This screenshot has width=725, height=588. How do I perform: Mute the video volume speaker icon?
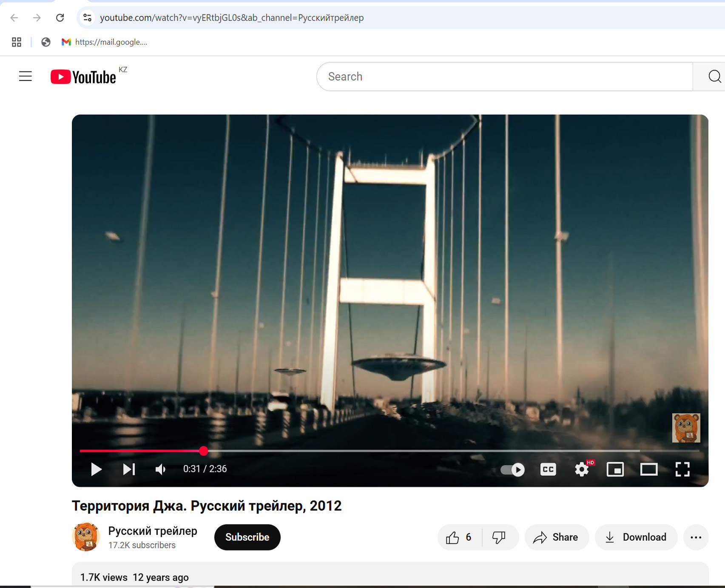(x=160, y=469)
